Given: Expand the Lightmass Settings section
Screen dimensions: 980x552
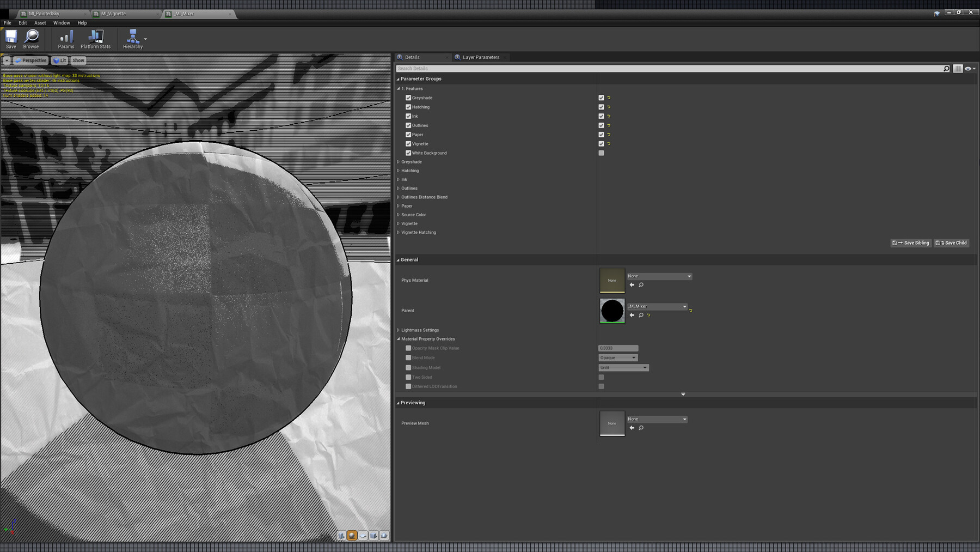Looking at the screenshot, I should [399, 330].
